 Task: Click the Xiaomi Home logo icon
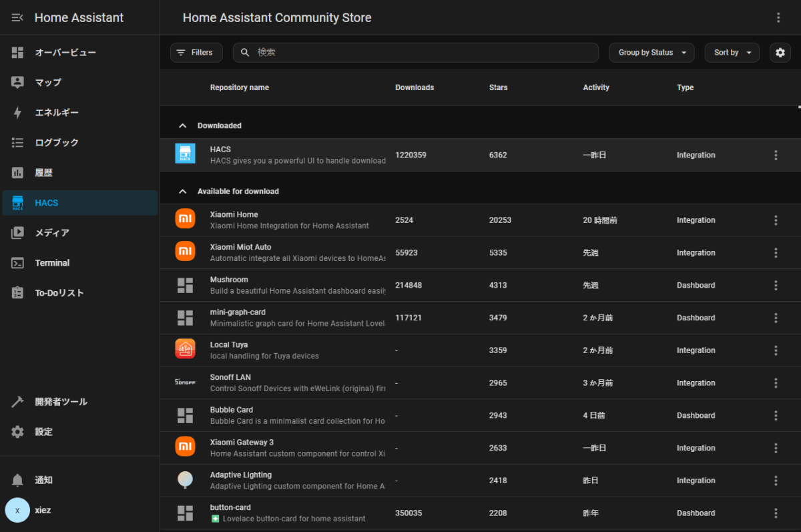click(185, 219)
